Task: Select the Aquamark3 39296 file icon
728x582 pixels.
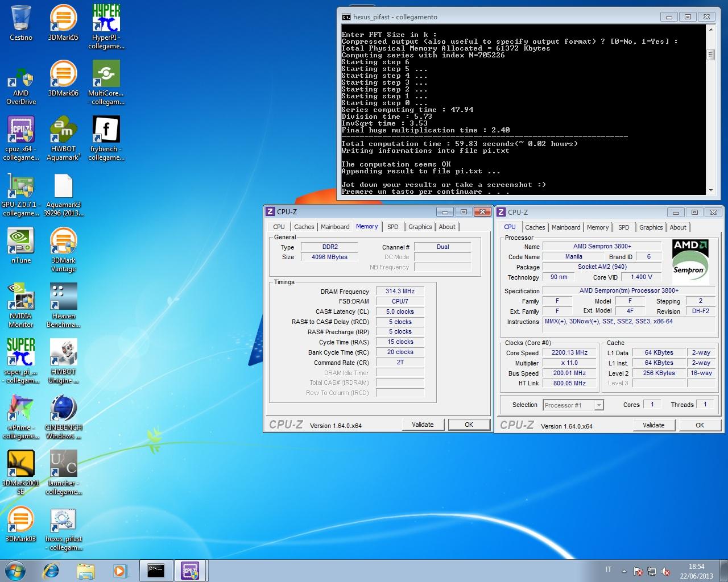Action: [x=63, y=194]
